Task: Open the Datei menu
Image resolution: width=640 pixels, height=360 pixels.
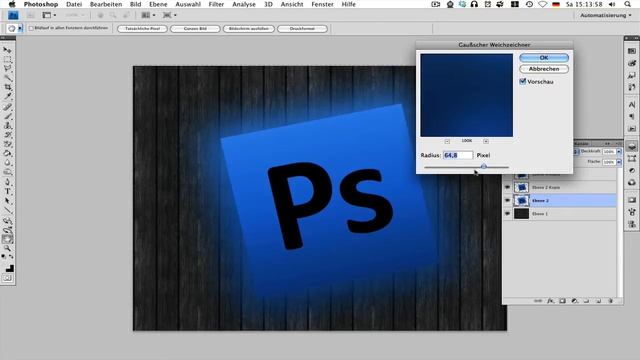Action: (x=74, y=4)
